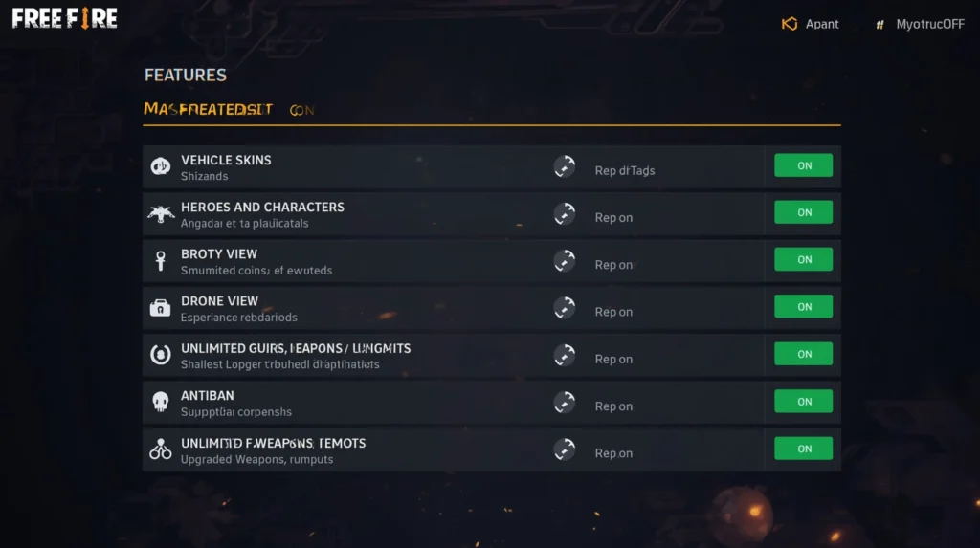Select the key icon beside Broty View

coord(161,261)
